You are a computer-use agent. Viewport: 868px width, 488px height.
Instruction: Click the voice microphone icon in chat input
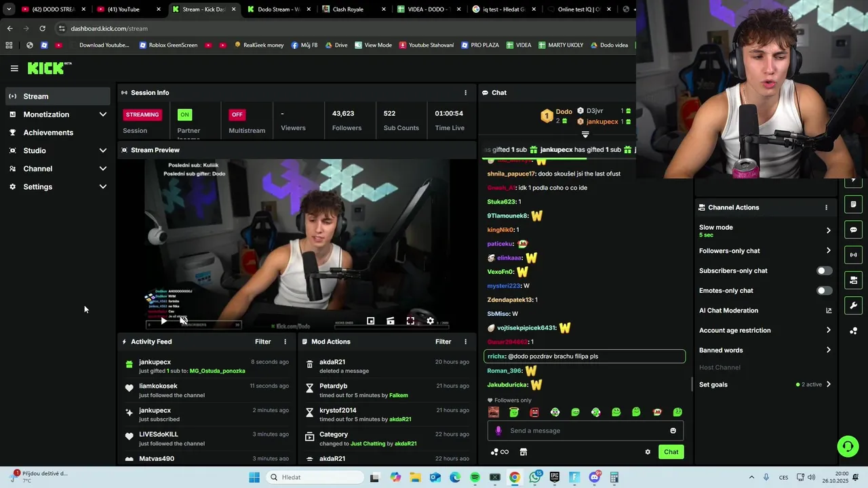pyautogui.click(x=499, y=430)
